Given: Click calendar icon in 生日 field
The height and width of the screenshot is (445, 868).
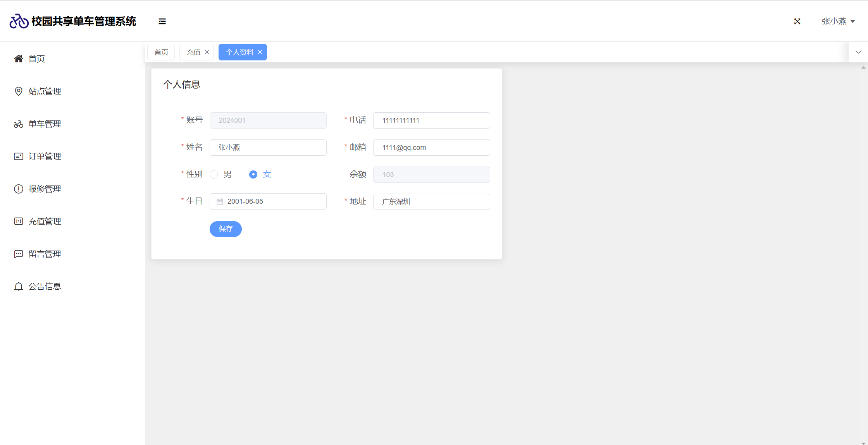Looking at the screenshot, I should tap(220, 201).
